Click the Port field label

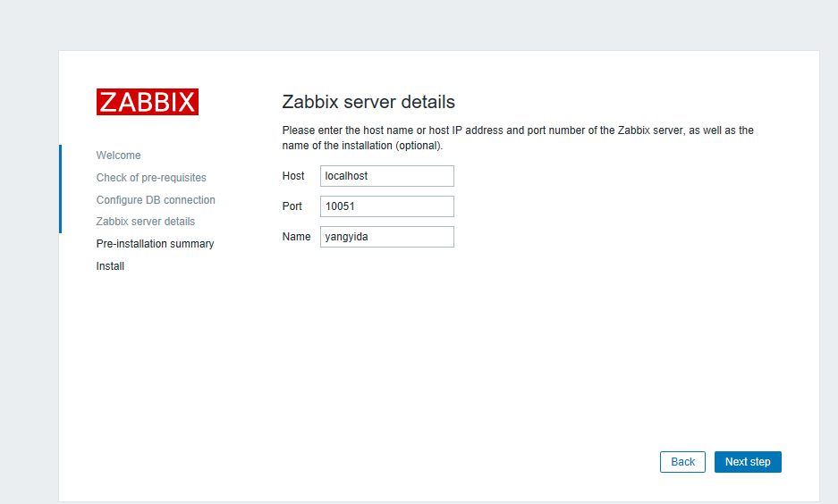(x=292, y=206)
